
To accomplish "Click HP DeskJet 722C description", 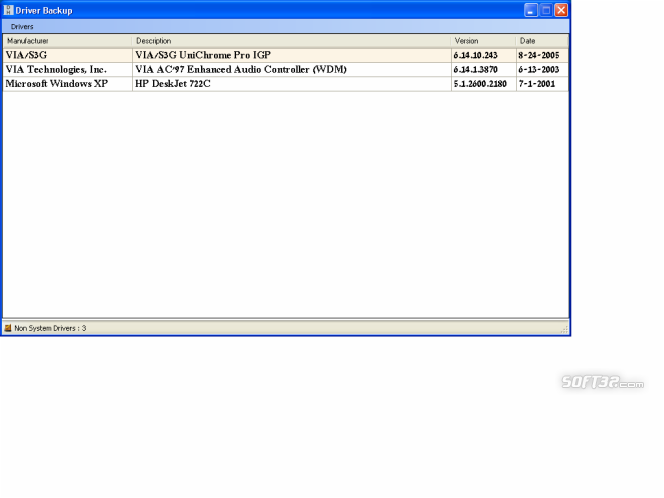I will pyautogui.click(x=292, y=84).
